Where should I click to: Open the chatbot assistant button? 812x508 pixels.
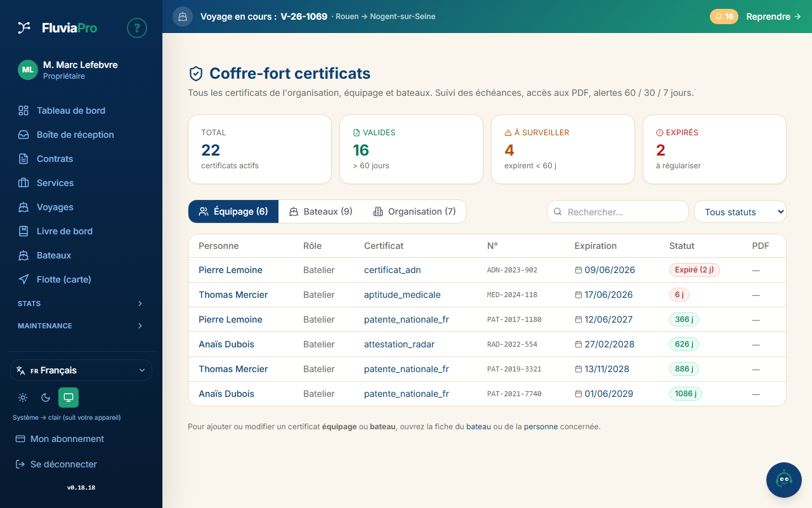[784, 480]
